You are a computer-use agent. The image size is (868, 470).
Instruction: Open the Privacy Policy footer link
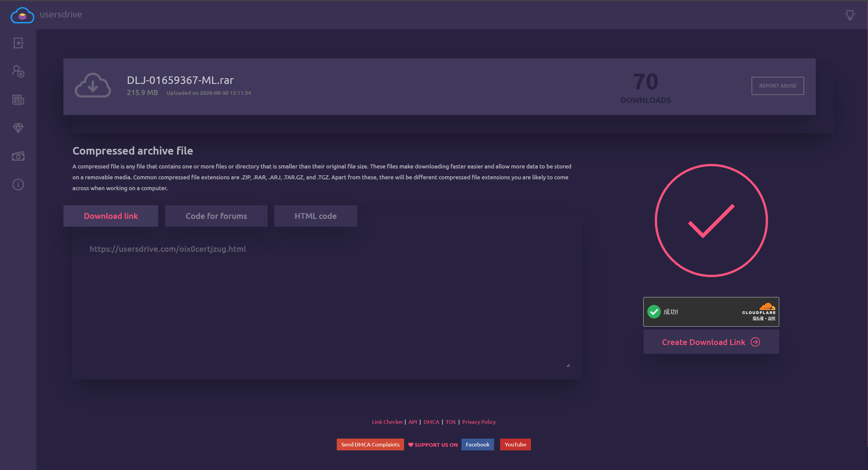pyautogui.click(x=479, y=422)
